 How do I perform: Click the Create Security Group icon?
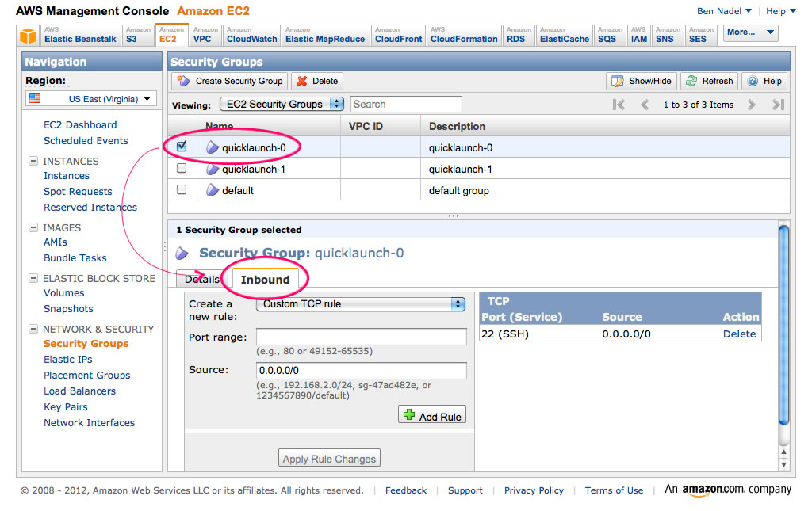(183, 81)
